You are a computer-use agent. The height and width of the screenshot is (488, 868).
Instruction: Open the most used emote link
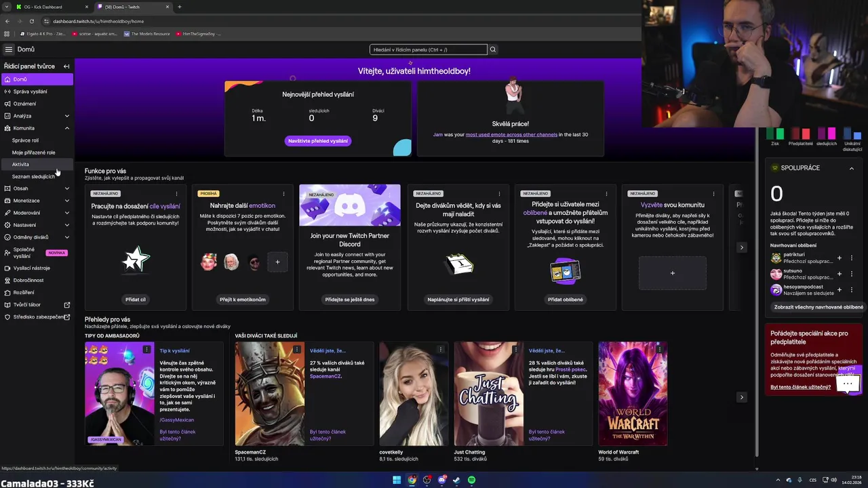[511, 134]
